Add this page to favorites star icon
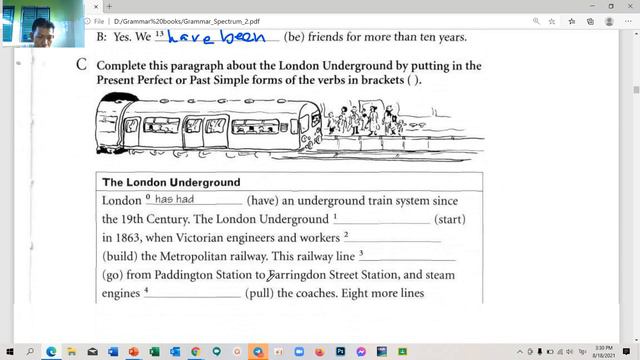640x360 pixels. coord(552,21)
